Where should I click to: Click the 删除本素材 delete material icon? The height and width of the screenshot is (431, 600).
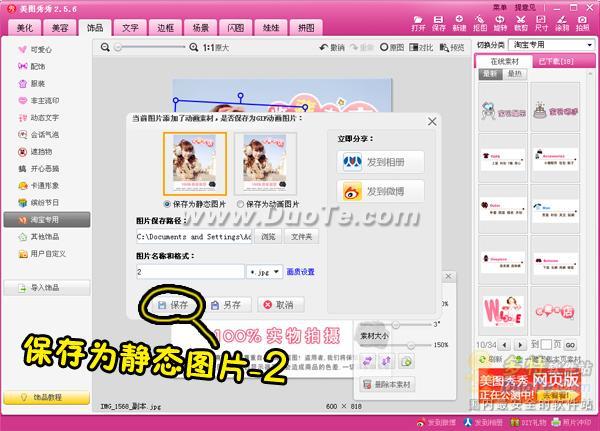tap(366, 384)
